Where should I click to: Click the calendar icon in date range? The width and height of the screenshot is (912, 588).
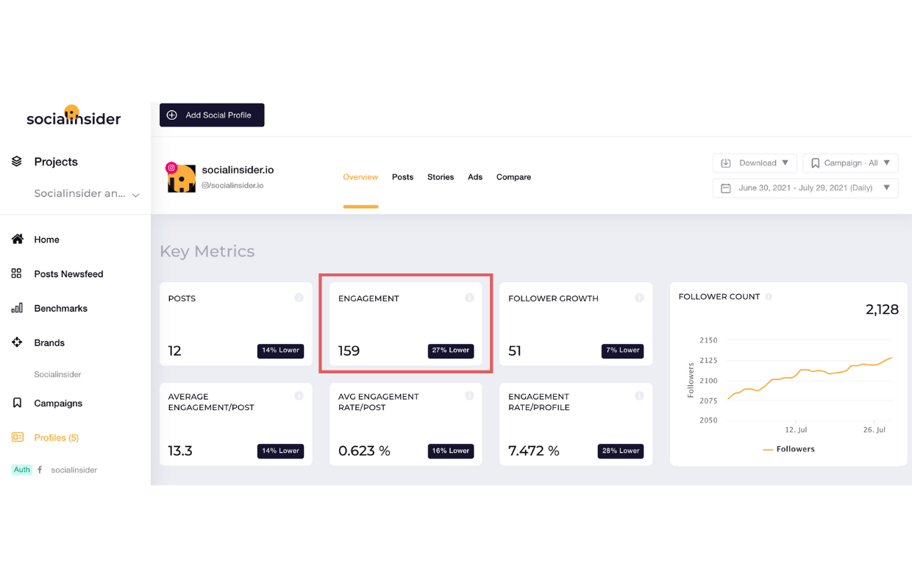point(726,188)
